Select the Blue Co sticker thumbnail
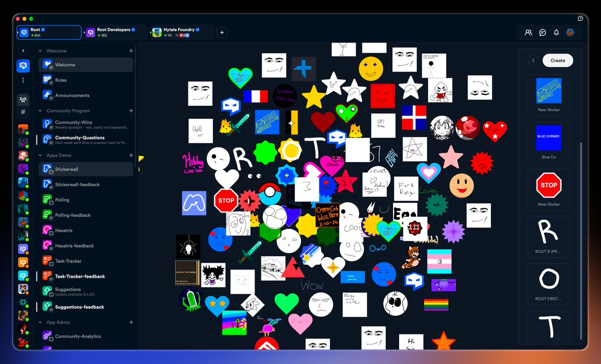The height and width of the screenshot is (364, 601). 548,138
